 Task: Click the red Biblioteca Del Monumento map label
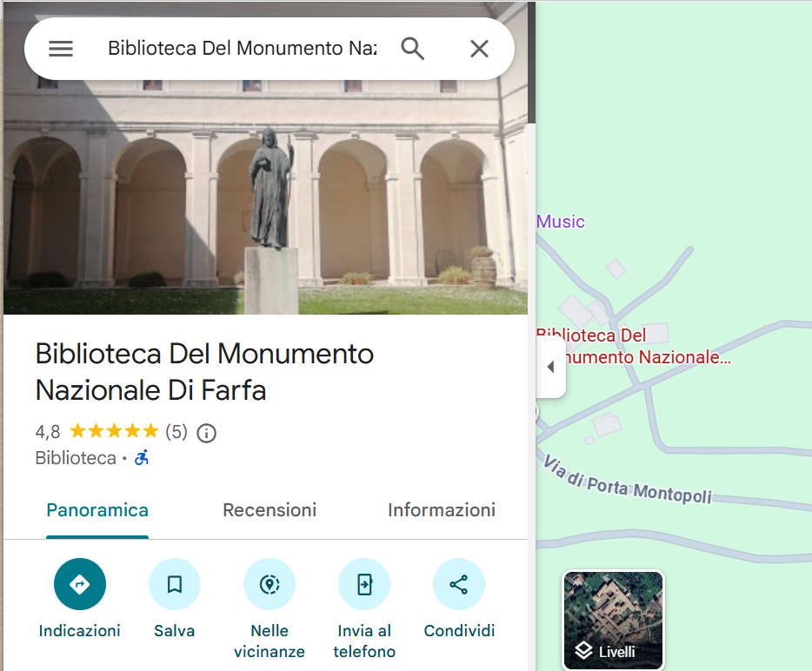pyautogui.click(x=636, y=347)
